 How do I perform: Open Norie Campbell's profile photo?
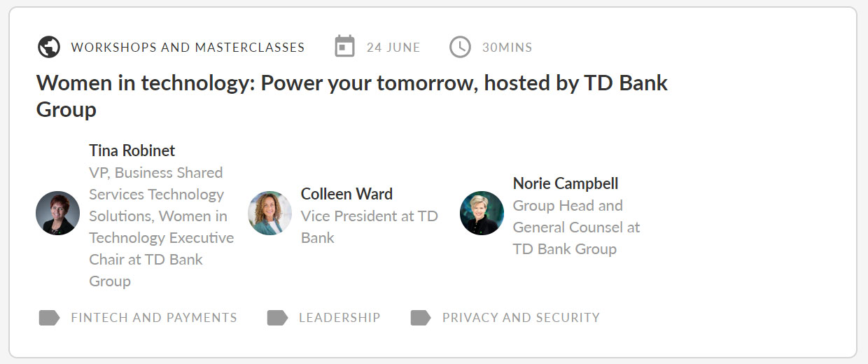pos(482,213)
